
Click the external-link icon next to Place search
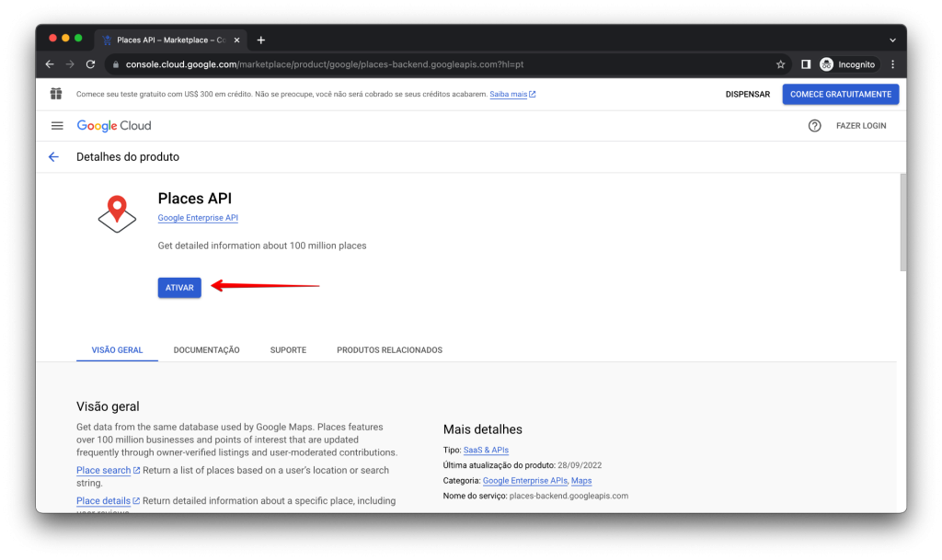coord(136,470)
